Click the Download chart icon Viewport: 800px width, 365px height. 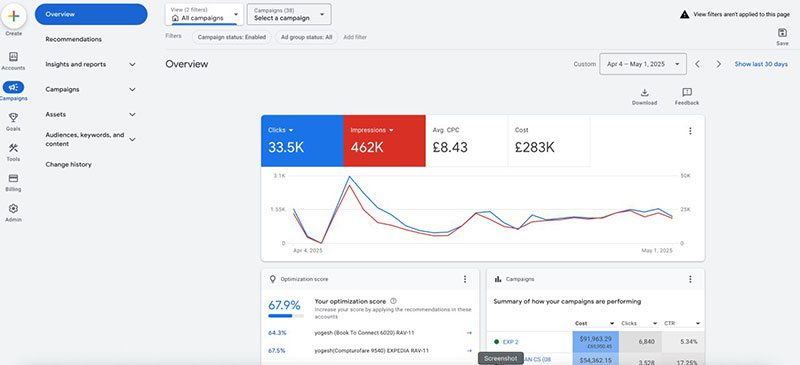coord(644,92)
